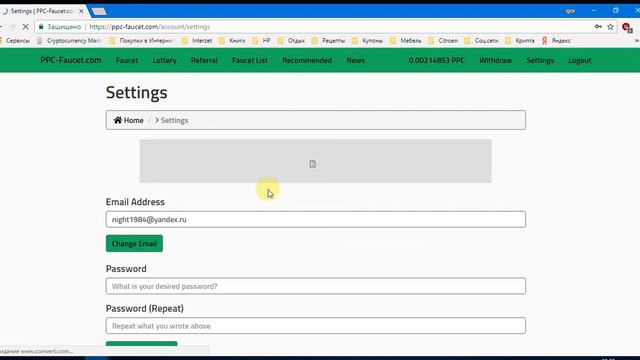The height and width of the screenshot is (360, 640).
Task: Click the PPC-Faucet.com site logo
Action: [71, 60]
